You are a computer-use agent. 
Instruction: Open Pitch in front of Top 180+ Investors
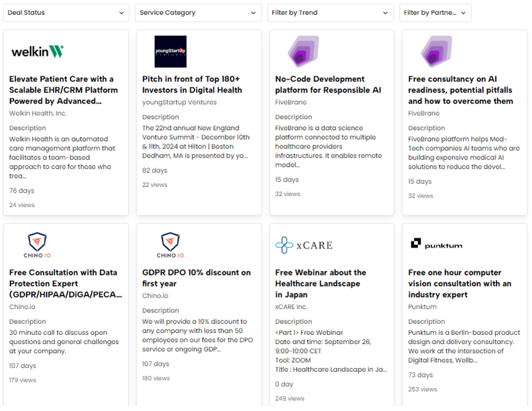click(x=192, y=84)
